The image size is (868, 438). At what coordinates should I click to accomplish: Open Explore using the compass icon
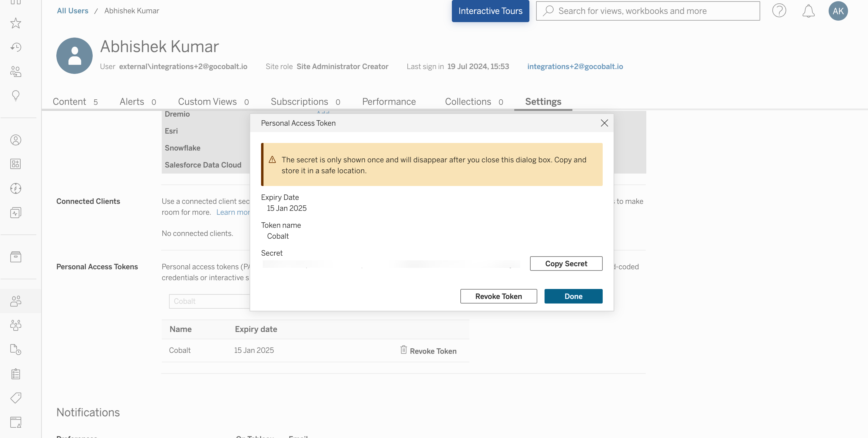click(15, 188)
